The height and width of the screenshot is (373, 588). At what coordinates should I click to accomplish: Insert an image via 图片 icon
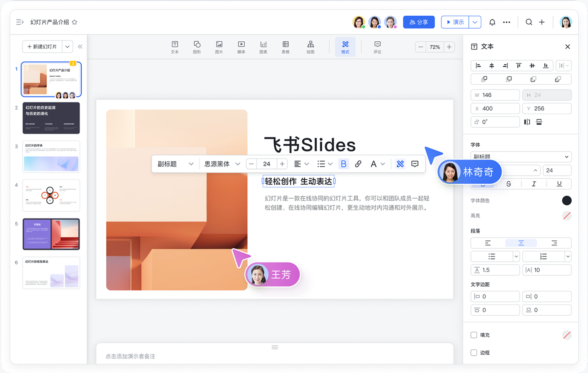(x=219, y=47)
